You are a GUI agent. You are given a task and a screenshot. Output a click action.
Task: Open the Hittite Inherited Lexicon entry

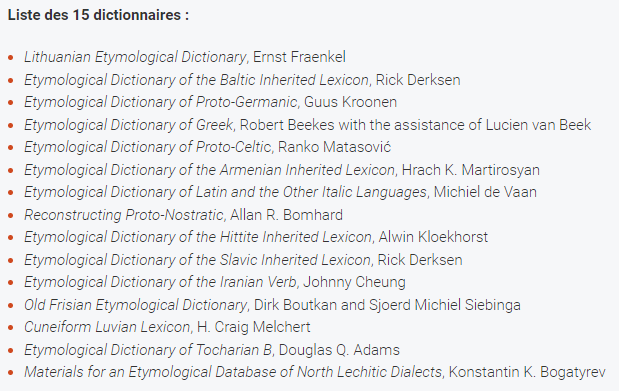[198, 237]
